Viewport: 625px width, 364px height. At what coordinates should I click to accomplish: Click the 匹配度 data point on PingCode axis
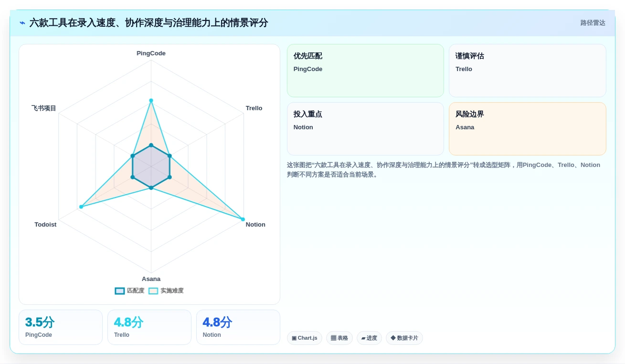point(151,145)
